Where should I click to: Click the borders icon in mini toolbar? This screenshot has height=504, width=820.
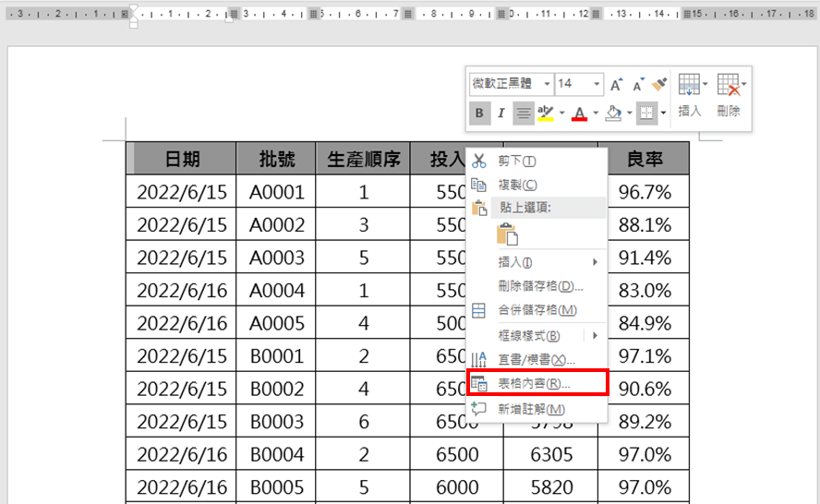(x=645, y=114)
